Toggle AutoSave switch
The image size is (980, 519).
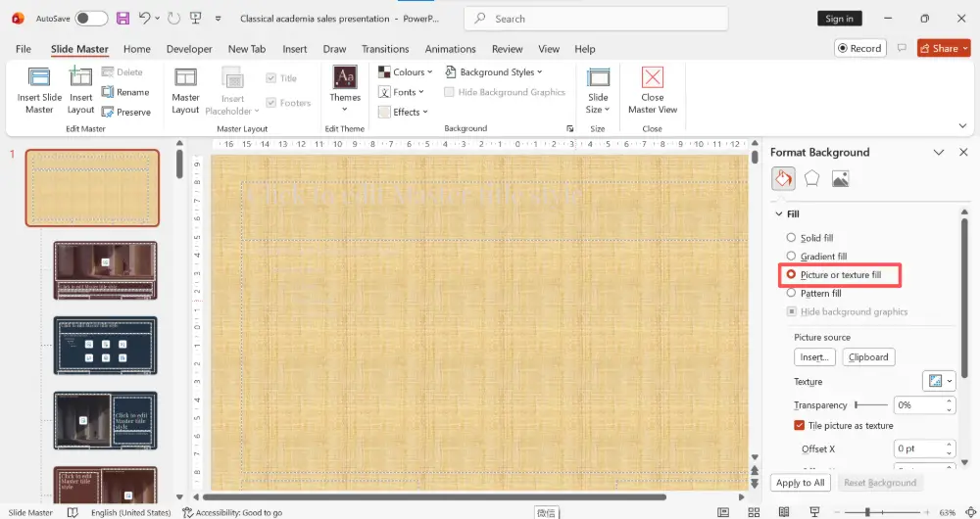91,18
